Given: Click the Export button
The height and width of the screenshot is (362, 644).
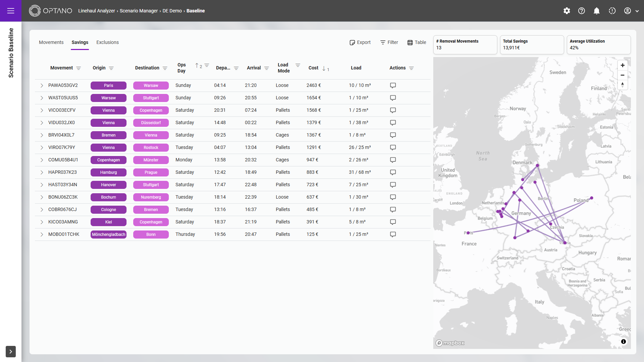Looking at the screenshot, I should tap(360, 42).
